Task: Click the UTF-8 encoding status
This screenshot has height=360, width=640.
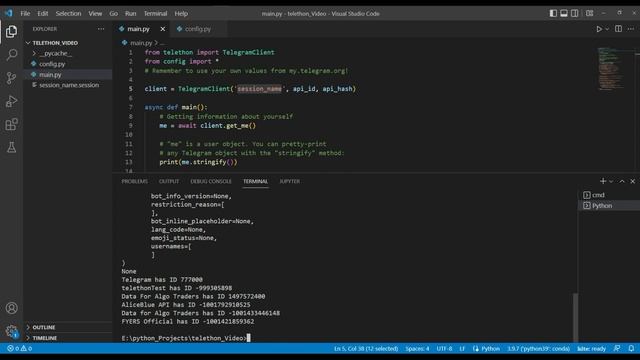Action: point(444,349)
